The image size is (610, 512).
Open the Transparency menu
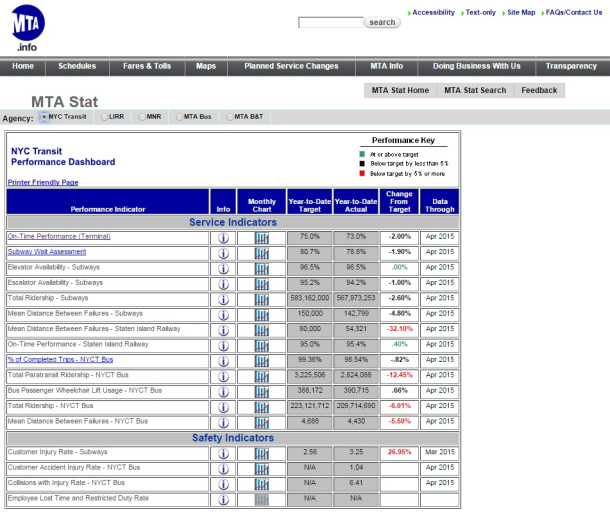[571, 66]
